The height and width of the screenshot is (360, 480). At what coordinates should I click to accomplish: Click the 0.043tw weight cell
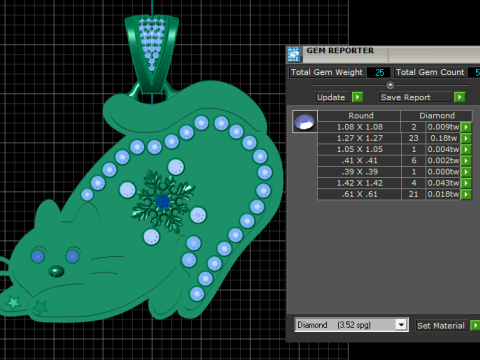point(443,183)
